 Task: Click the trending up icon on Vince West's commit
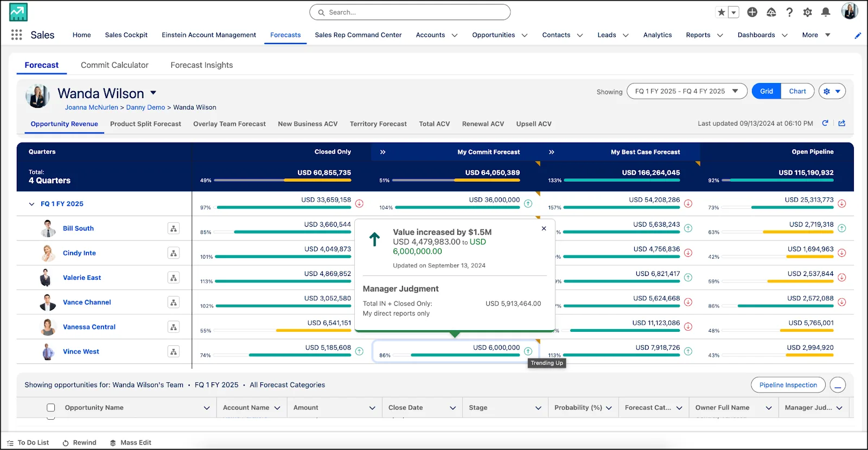(x=528, y=351)
